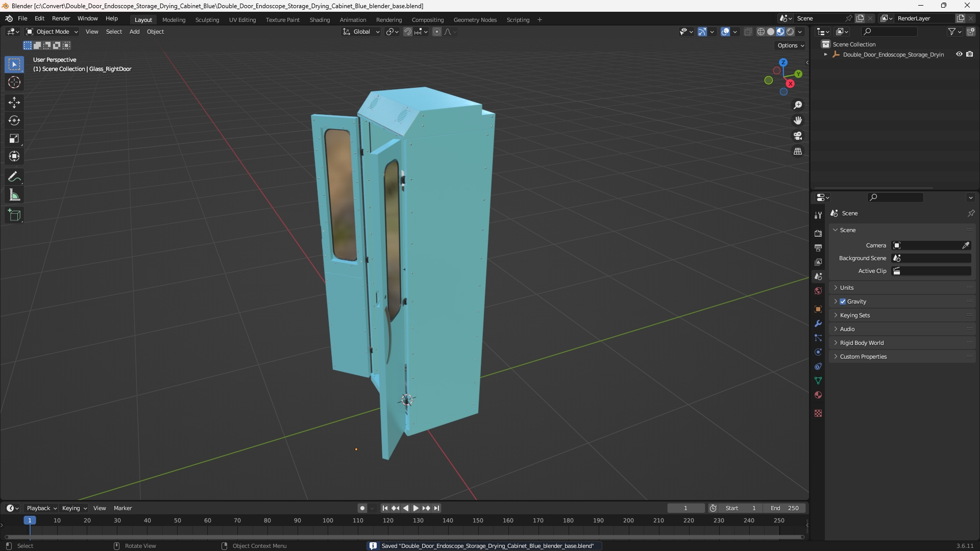Image resolution: width=980 pixels, height=551 pixels.
Task: Switch to the UV Editing workspace tab
Action: pyautogui.click(x=242, y=20)
